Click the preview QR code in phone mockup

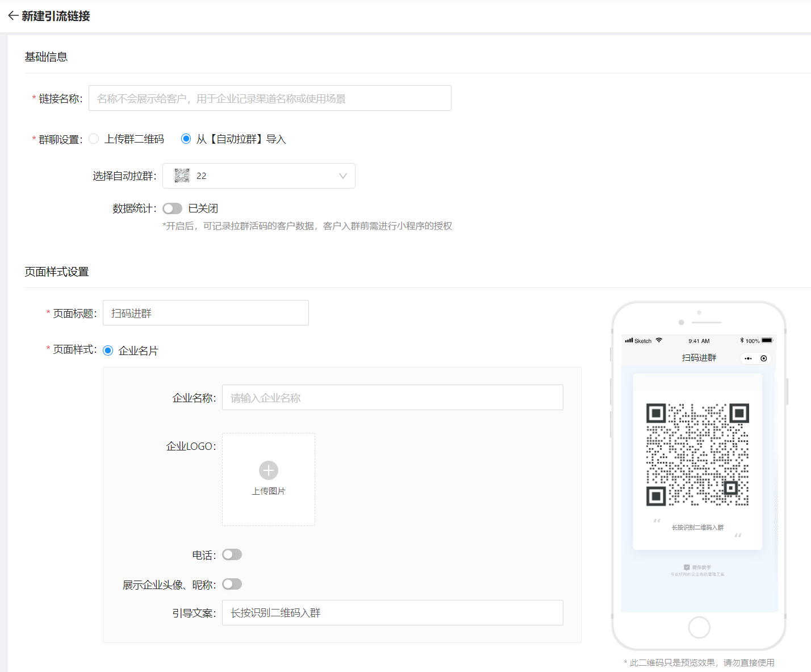pyautogui.click(x=697, y=454)
